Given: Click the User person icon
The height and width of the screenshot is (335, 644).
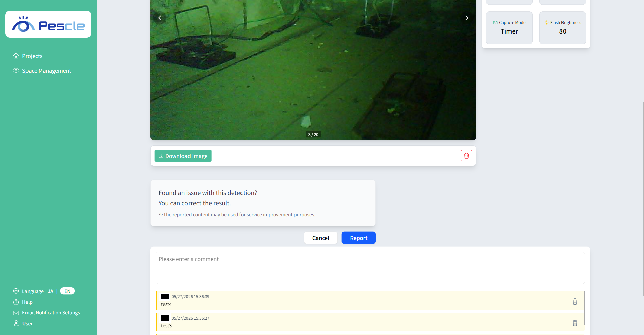Looking at the screenshot, I should [x=16, y=323].
